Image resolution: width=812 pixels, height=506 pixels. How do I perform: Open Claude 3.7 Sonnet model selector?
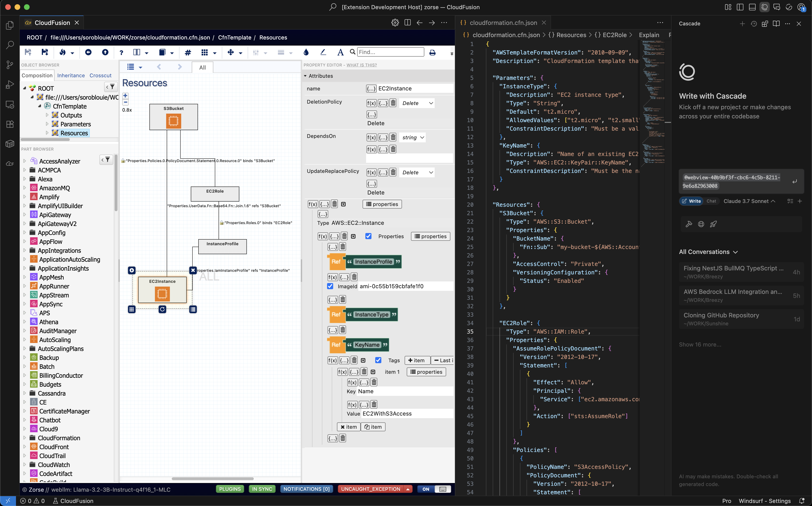tap(749, 201)
